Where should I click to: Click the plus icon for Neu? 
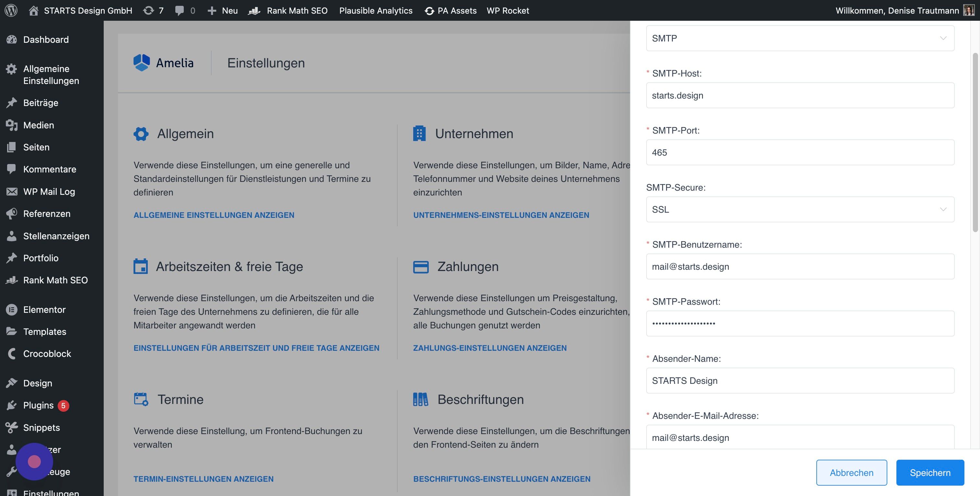(x=212, y=11)
